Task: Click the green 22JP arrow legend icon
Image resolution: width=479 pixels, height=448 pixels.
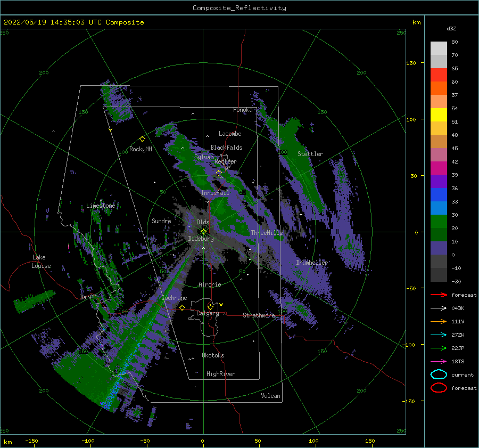Action: (x=439, y=348)
